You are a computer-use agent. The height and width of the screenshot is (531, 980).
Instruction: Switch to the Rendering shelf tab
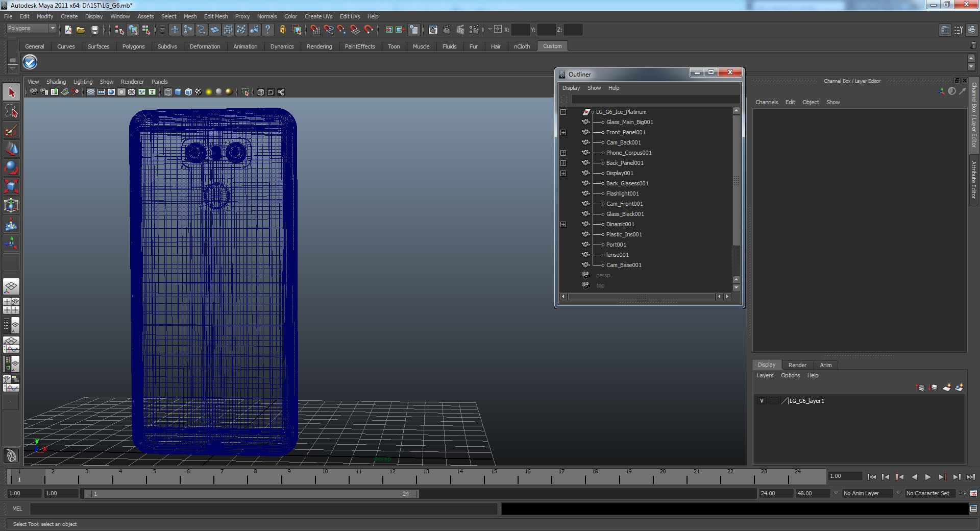point(319,46)
